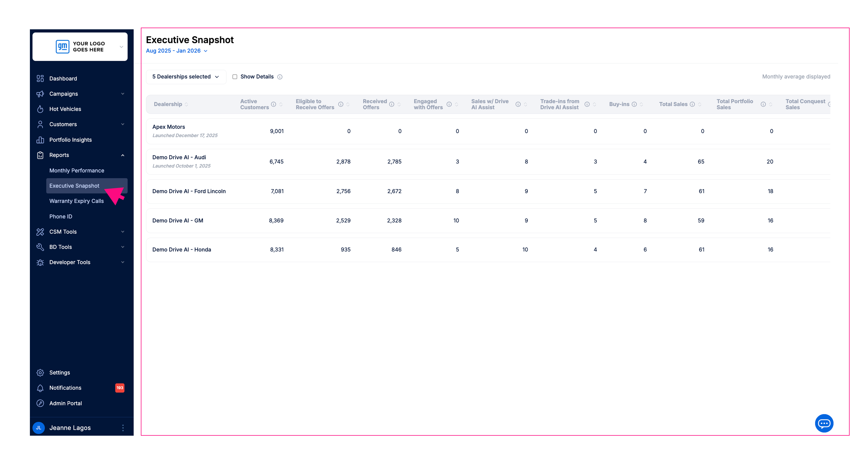The image size is (868, 465).
Task: Open the Aug 2025 - Jan 2026 date range
Action: click(x=176, y=51)
